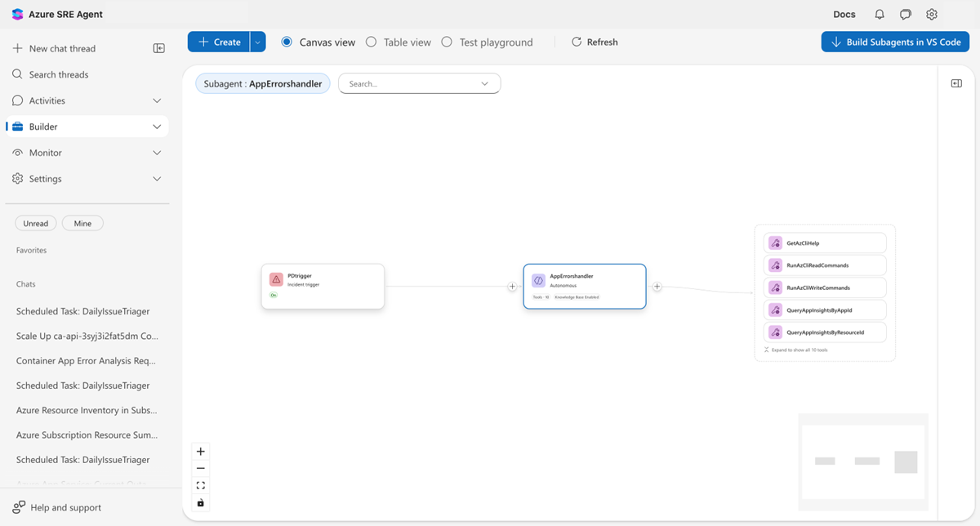
Task: Select the RunAzCliWriteCommands tool icon
Action: pos(774,287)
